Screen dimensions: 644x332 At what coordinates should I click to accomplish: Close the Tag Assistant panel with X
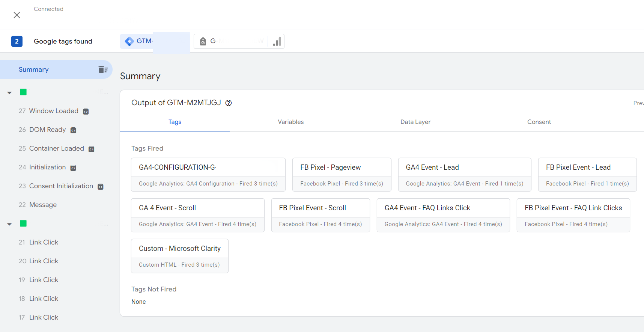pyautogui.click(x=17, y=15)
